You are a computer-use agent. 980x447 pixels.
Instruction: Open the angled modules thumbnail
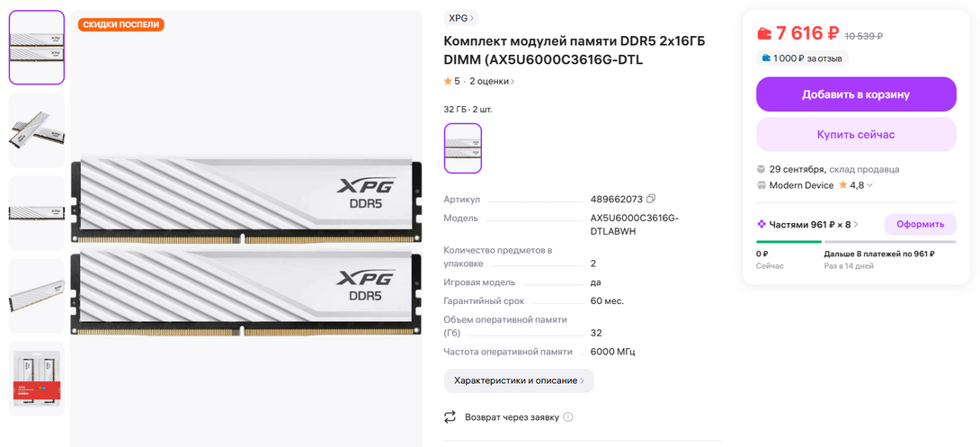(x=37, y=130)
